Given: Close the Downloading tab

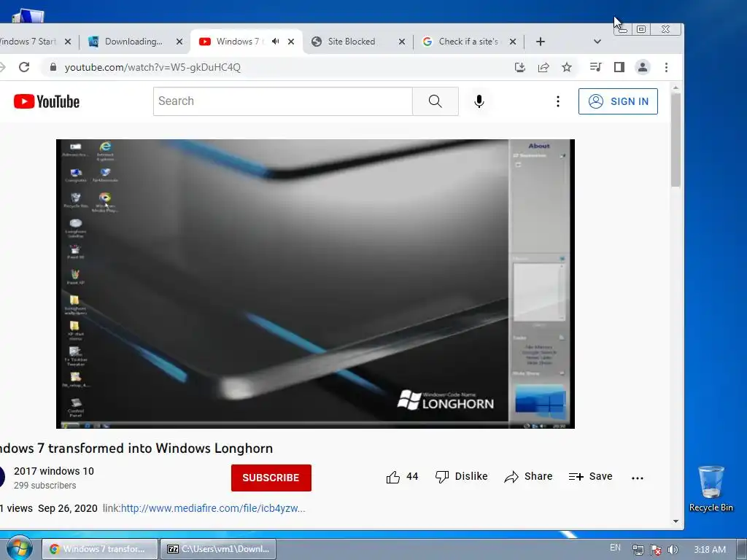Looking at the screenshot, I should click(x=179, y=42).
